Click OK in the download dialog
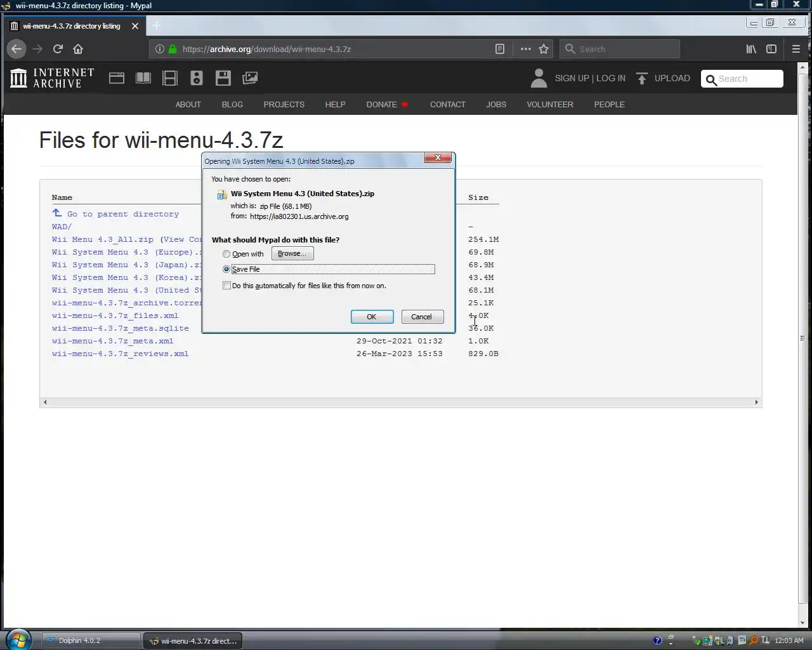Image resolution: width=812 pixels, height=650 pixels. coord(372,317)
